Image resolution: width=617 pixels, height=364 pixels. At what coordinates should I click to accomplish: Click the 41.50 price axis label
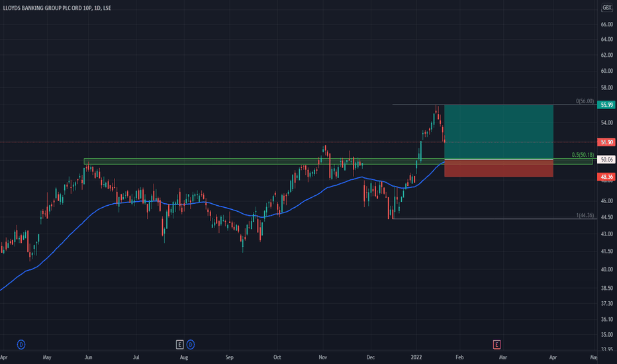606,251
